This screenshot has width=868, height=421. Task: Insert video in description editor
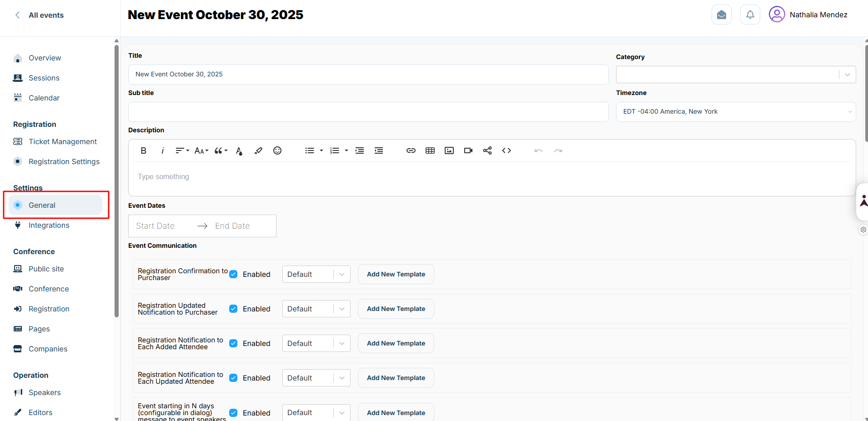point(468,150)
